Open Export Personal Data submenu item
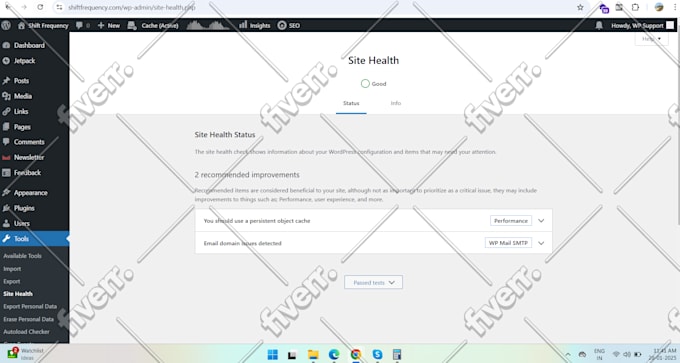Screen dimensions: 680x363 click(30, 306)
